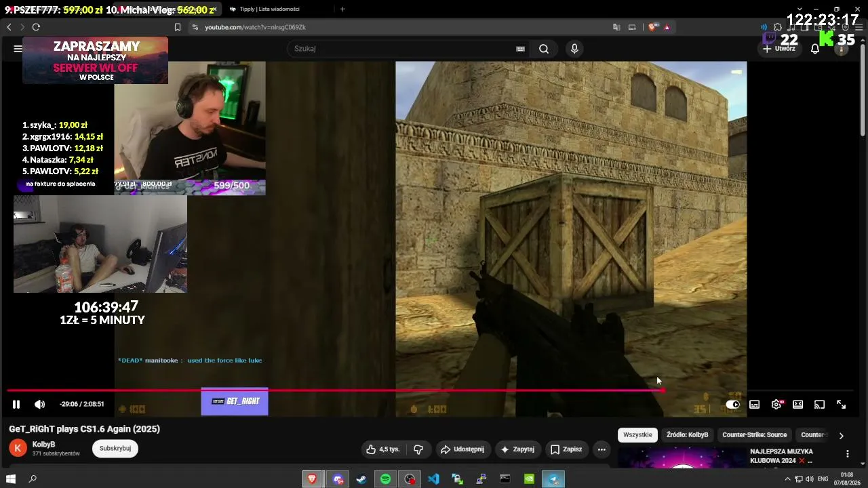Open Visual Studio Code from the taskbar
868x488 pixels.
(x=433, y=479)
